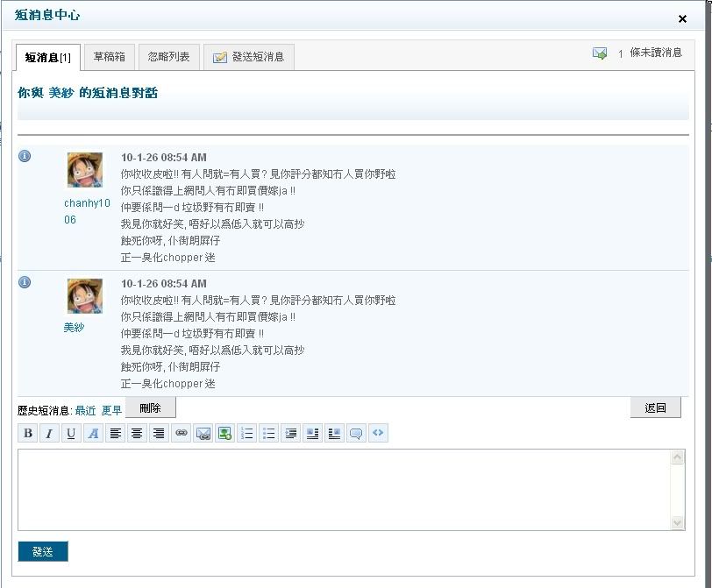This screenshot has width=712, height=588.
Task: Click the 發送 button to send
Action: coord(43,551)
